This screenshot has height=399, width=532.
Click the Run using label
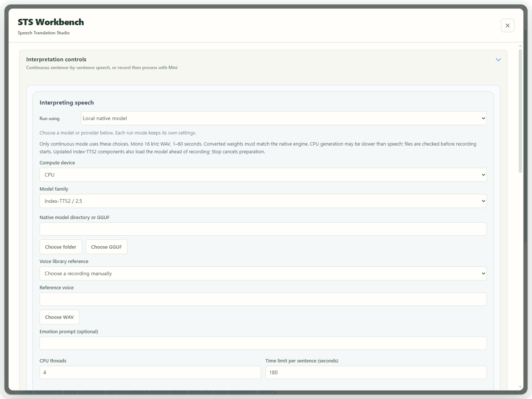[x=50, y=119]
